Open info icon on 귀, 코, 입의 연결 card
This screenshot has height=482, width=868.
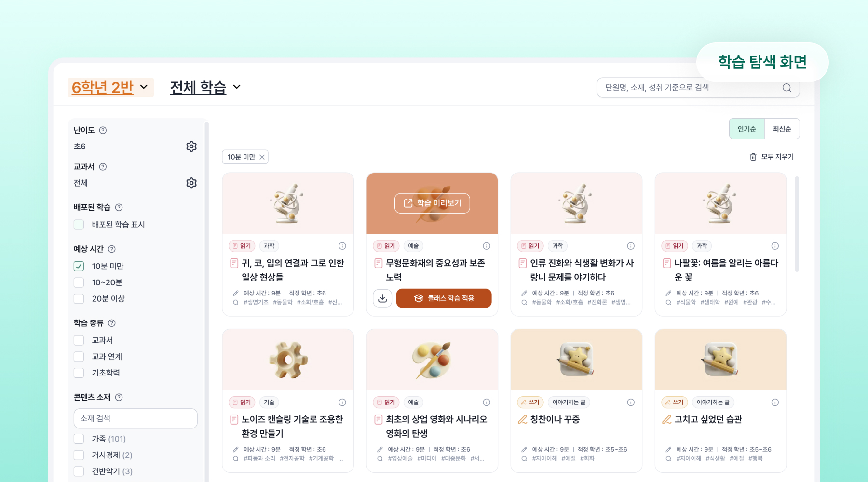point(342,246)
